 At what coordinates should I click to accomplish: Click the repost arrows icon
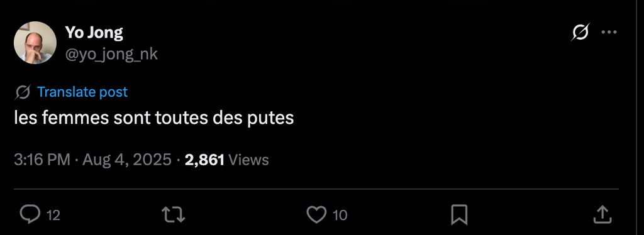[x=173, y=215]
